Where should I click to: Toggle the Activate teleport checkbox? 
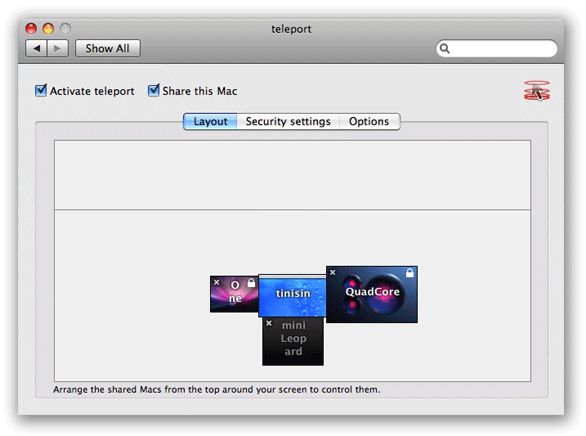point(40,90)
